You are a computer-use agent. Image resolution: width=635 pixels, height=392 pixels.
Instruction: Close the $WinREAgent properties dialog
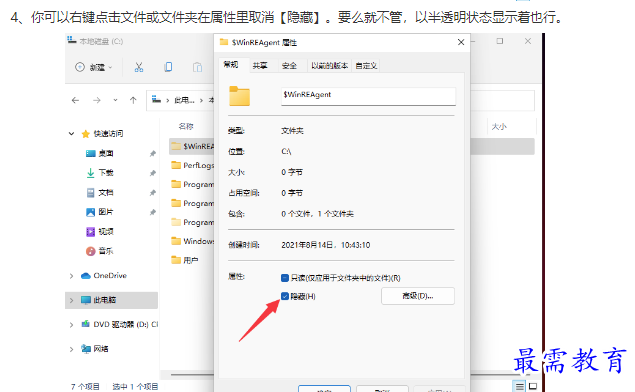[461, 42]
